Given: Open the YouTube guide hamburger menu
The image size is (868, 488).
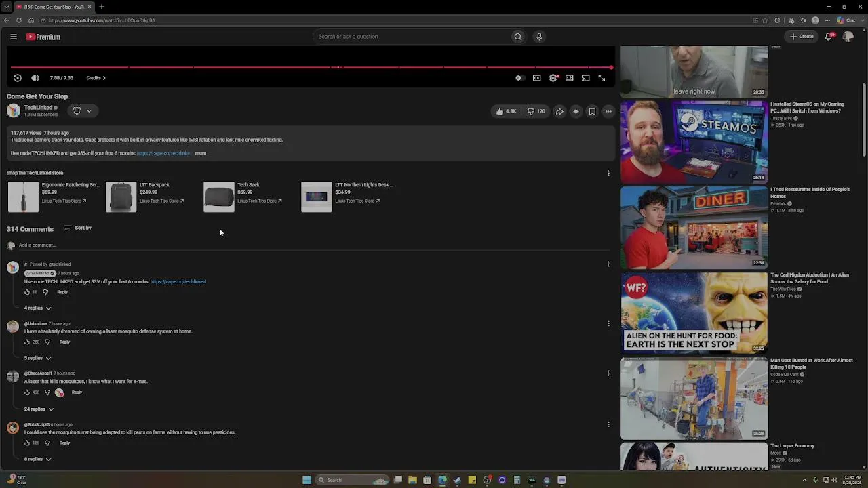Looking at the screenshot, I should click(13, 37).
